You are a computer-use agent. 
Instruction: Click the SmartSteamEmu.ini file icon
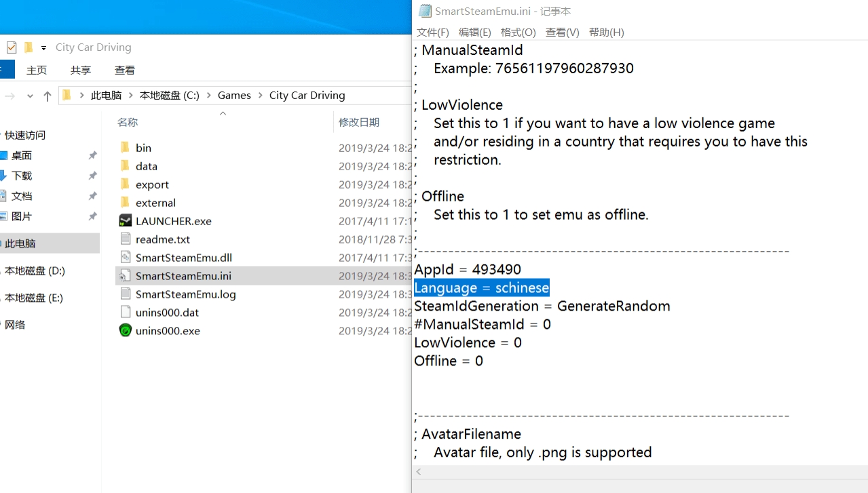click(x=125, y=275)
